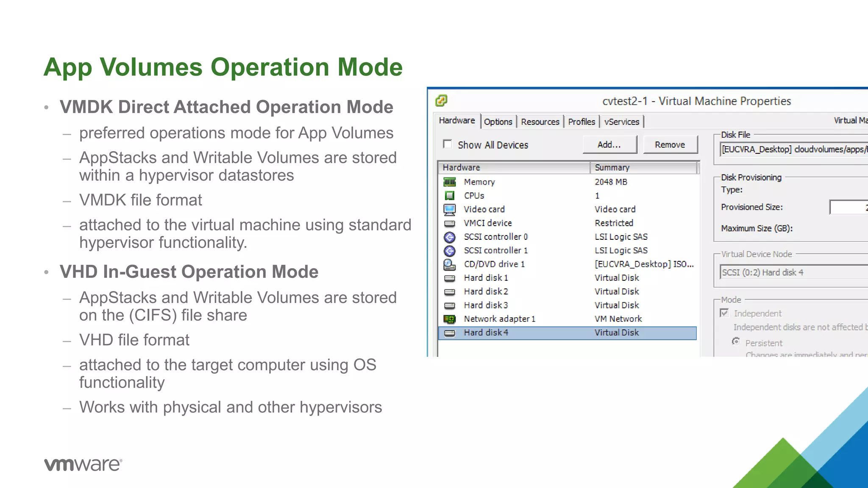Click the VM Network summary value
Screen dimensions: 868x488
pyautogui.click(x=618, y=319)
